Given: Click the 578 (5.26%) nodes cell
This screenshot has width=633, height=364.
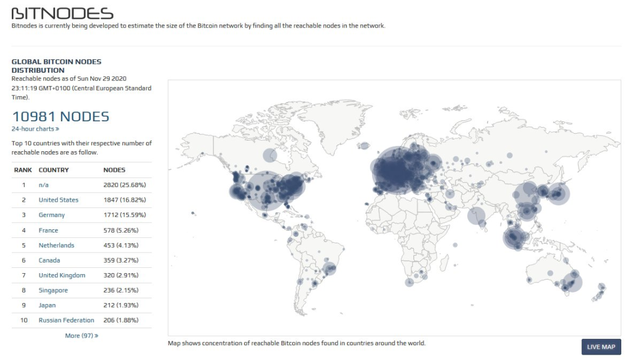Looking at the screenshot, I should tap(121, 230).
